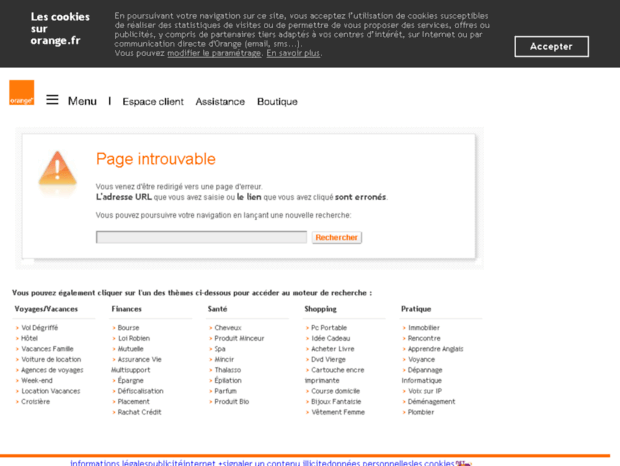
Task: Click the Menu label
Action: [82, 101]
